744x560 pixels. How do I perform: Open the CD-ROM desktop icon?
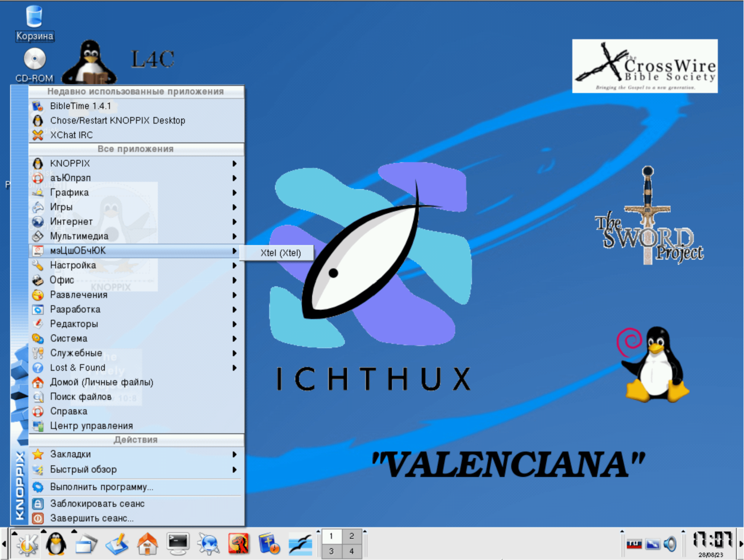34,65
